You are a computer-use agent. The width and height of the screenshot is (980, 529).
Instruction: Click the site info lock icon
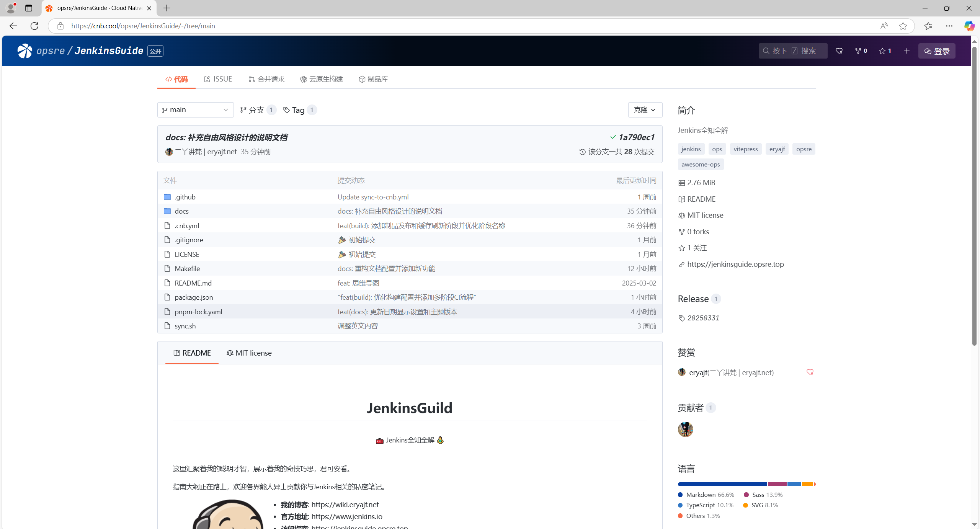pyautogui.click(x=60, y=26)
